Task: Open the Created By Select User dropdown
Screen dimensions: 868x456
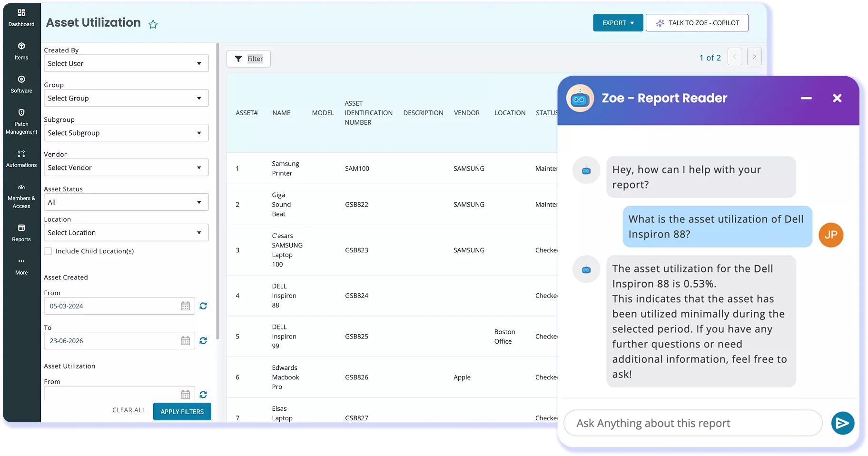Action: (126, 63)
